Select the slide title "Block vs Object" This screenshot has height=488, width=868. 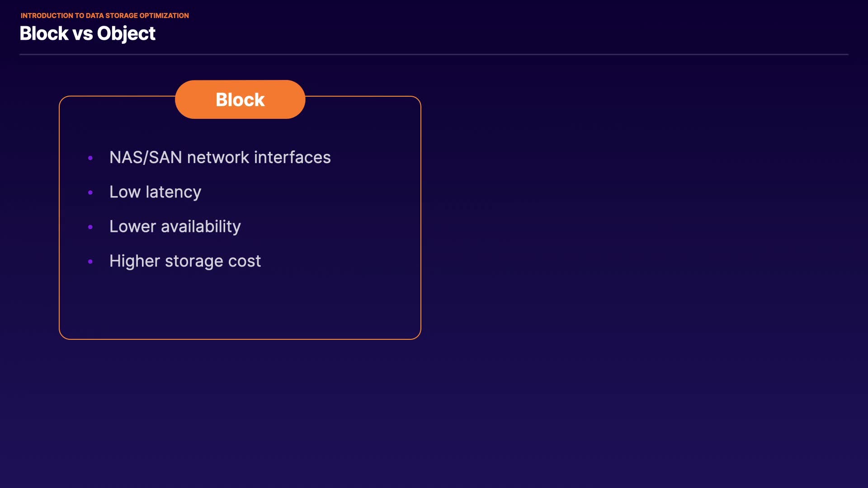(87, 33)
